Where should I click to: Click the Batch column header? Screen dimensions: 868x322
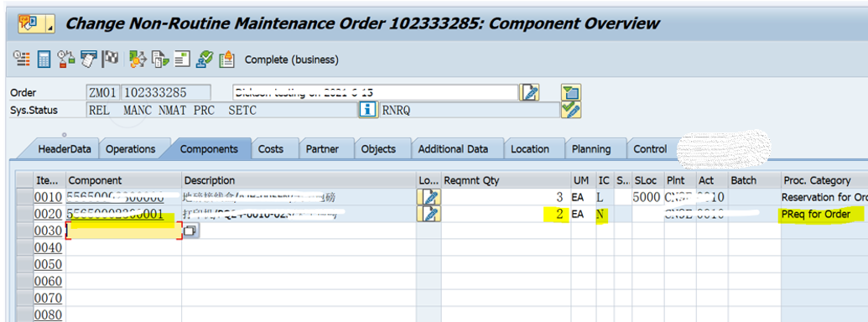[754, 180]
